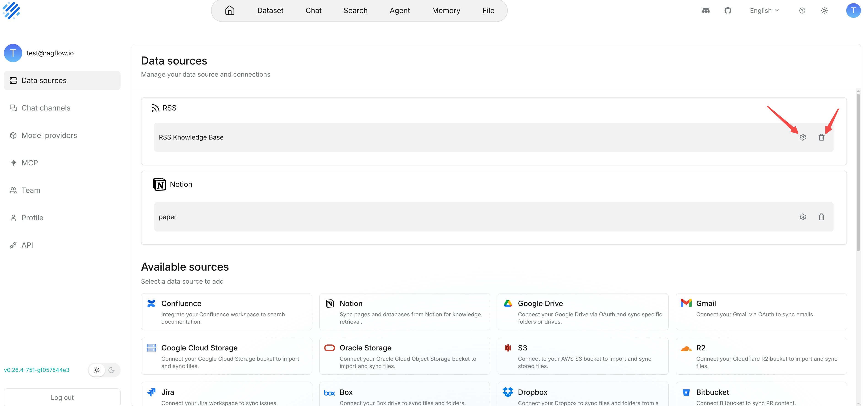Click the Oracle Storage logo icon
This screenshot has height=406, width=868.
(330, 348)
